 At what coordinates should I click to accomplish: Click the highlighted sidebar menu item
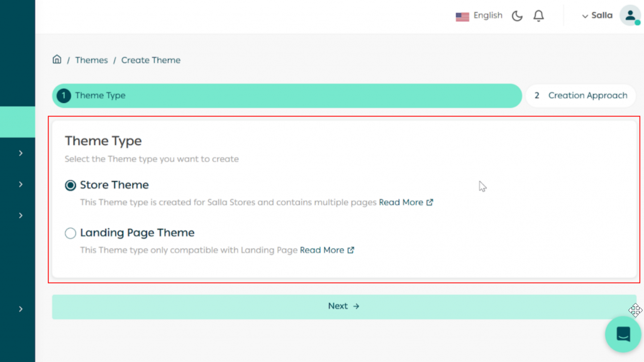pos(18,122)
